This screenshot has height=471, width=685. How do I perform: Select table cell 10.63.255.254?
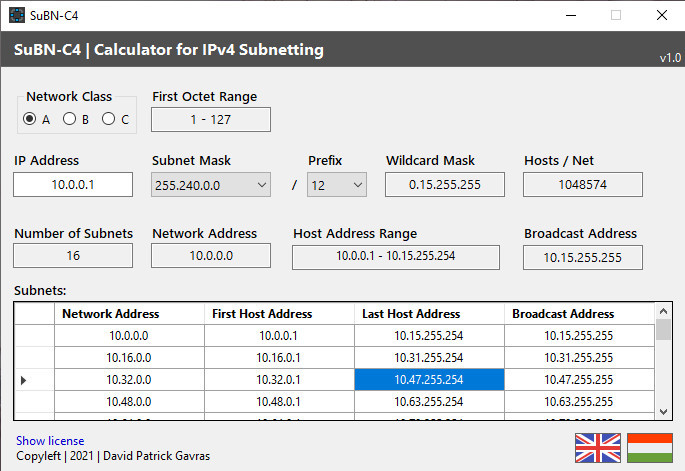[429, 402]
